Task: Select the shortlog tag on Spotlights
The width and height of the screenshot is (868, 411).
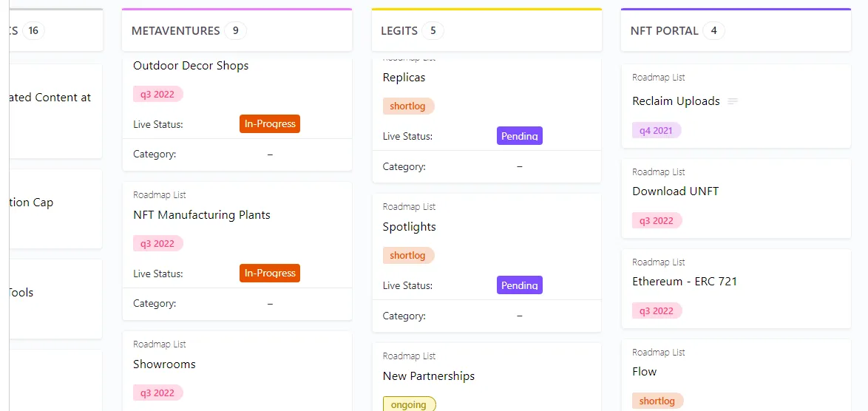Action: tap(409, 256)
